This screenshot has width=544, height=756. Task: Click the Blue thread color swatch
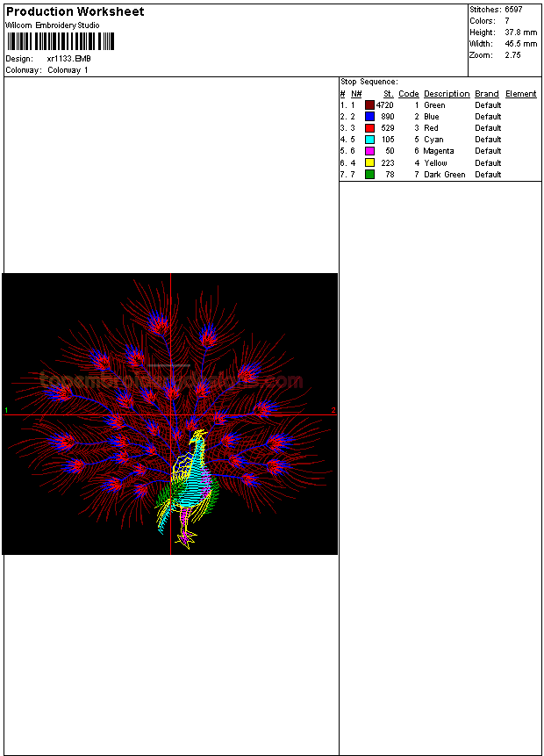[369, 117]
